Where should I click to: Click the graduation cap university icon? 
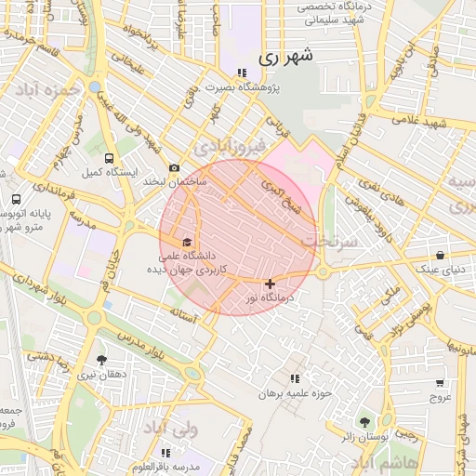(187, 242)
